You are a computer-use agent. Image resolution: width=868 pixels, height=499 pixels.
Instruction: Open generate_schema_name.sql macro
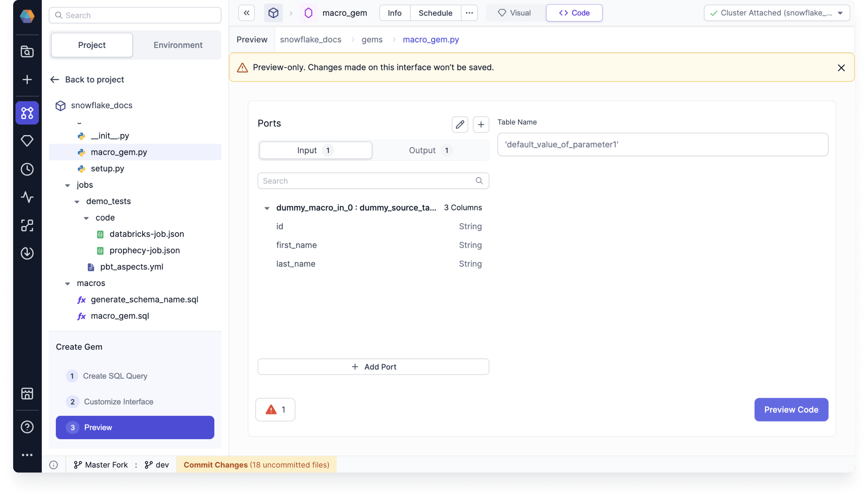(x=135, y=299)
